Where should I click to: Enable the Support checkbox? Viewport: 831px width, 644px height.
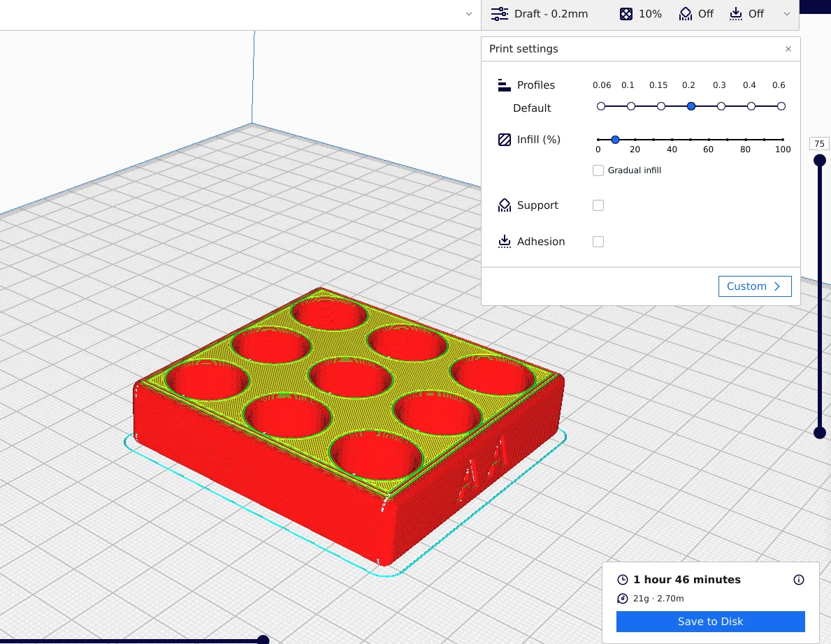click(598, 205)
